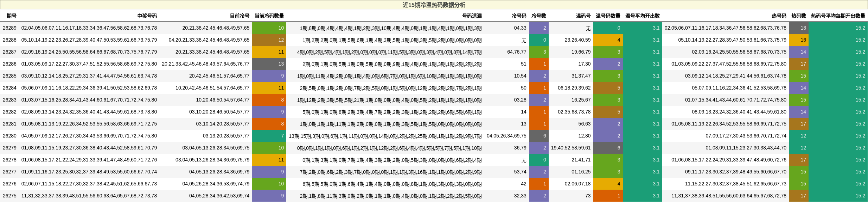Click the 当前冷码数量 column header
The width and height of the screenshot is (868, 202).
click(x=269, y=16)
